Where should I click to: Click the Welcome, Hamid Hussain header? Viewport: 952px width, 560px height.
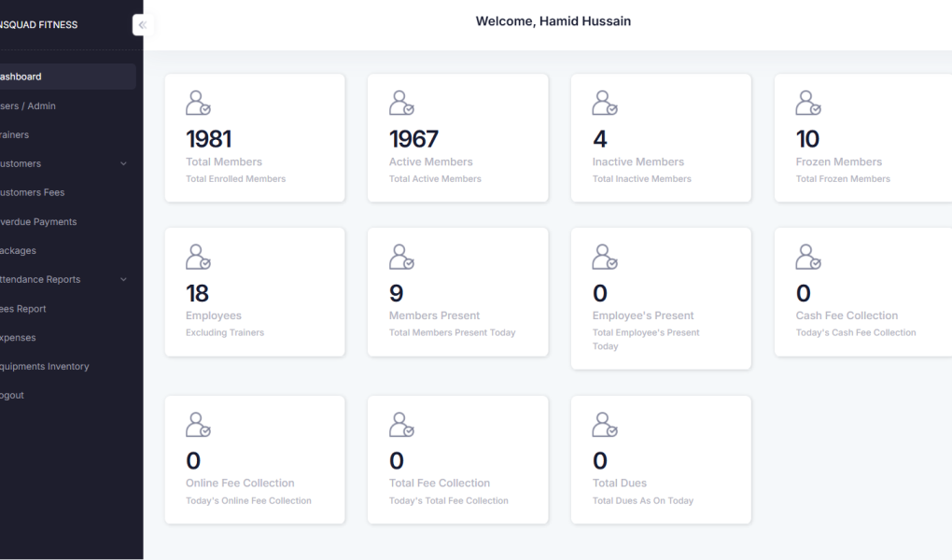coord(553,21)
